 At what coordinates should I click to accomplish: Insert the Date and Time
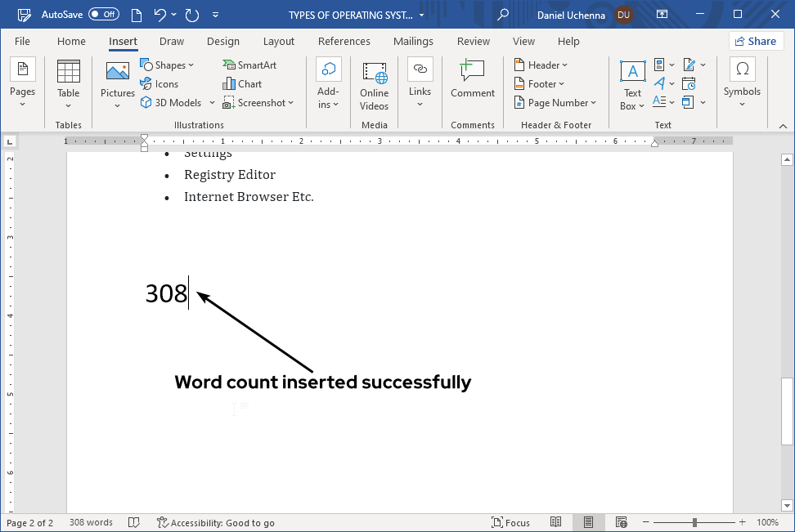(x=689, y=83)
